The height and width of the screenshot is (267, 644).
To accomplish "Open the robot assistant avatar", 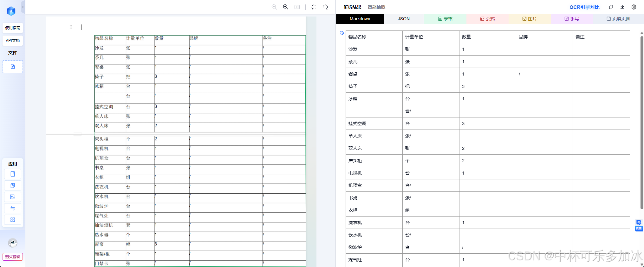I will (x=13, y=243).
